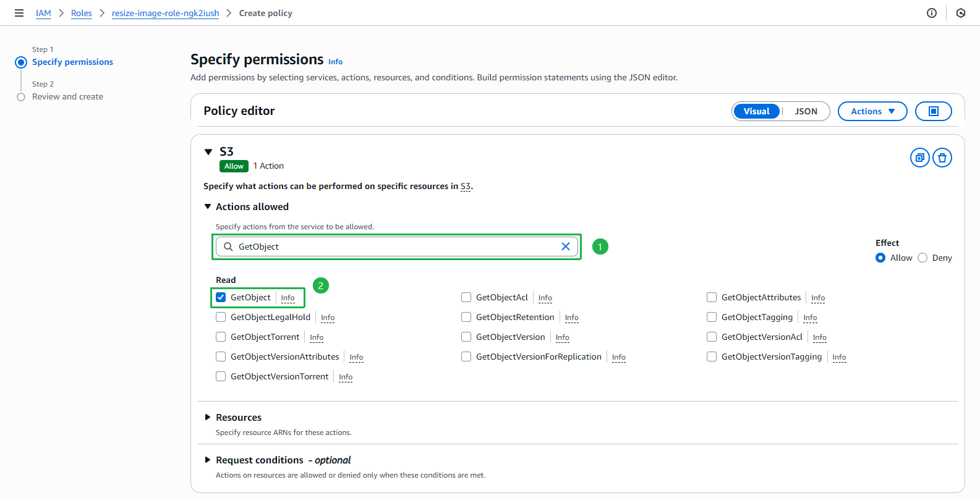Viewport: 980px width, 498px height.
Task: Go to Roles breadcrumb link
Action: tap(82, 13)
